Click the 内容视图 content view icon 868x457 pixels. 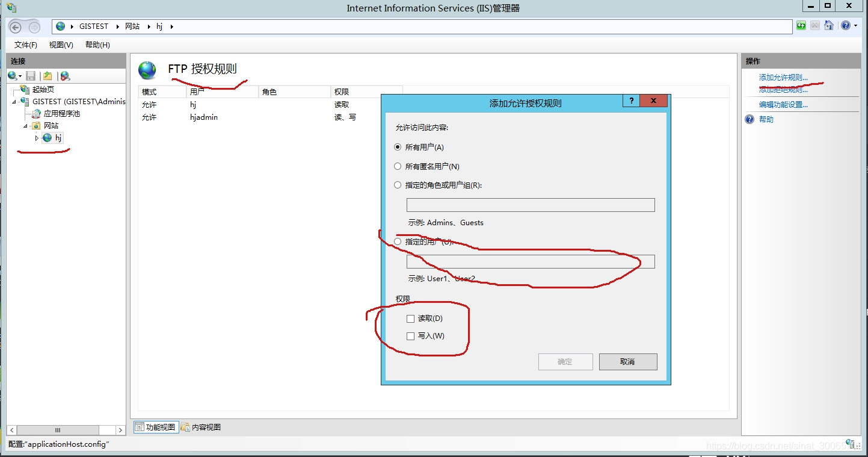coord(185,427)
